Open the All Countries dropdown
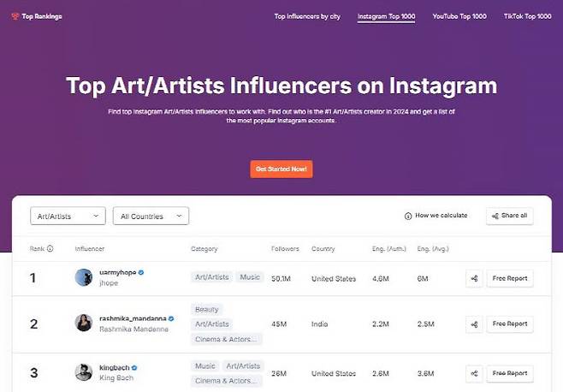Viewport: 563px width, 392px height. 151,217
